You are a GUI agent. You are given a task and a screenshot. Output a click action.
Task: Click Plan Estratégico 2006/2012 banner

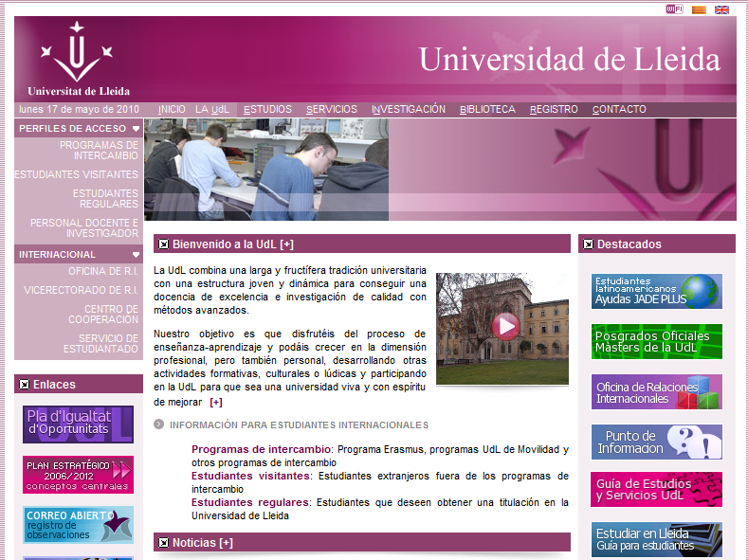(x=79, y=475)
